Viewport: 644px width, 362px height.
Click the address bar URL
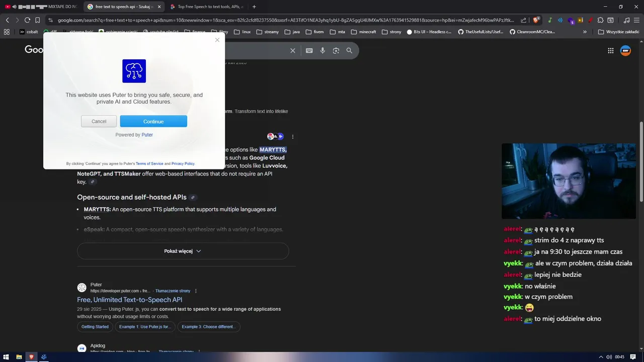[286, 20]
